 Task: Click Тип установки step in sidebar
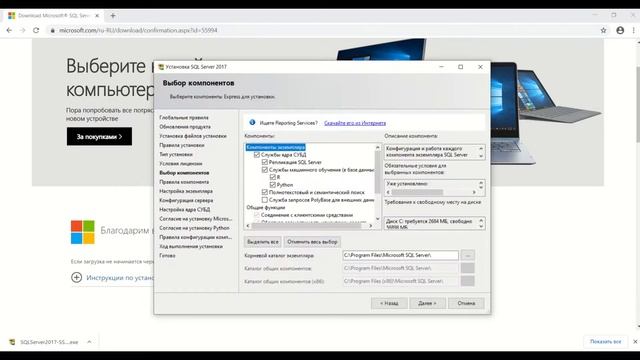[176, 154]
